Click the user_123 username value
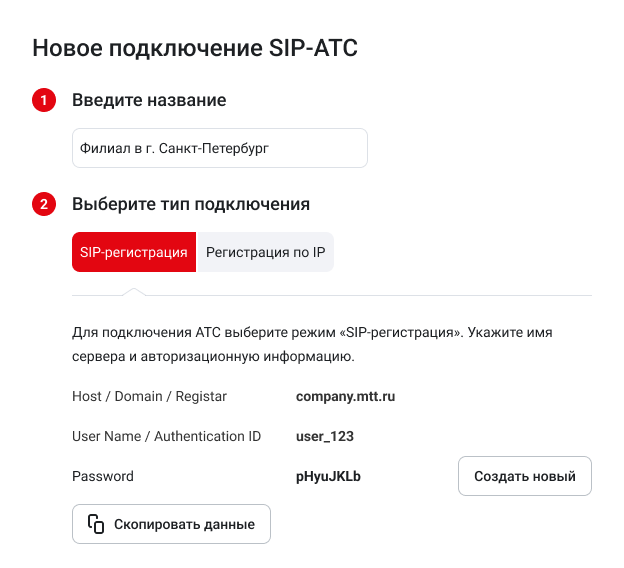 click(x=325, y=437)
